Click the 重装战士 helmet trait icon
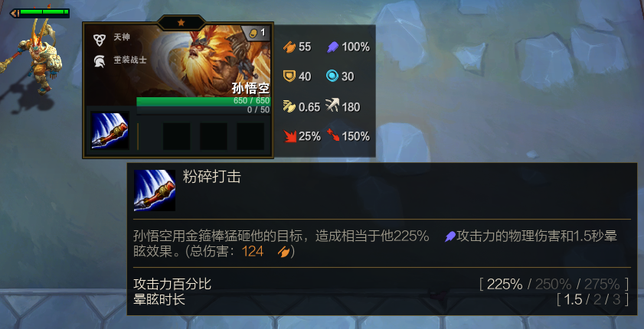The image size is (644, 329). click(x=99, y=61)
